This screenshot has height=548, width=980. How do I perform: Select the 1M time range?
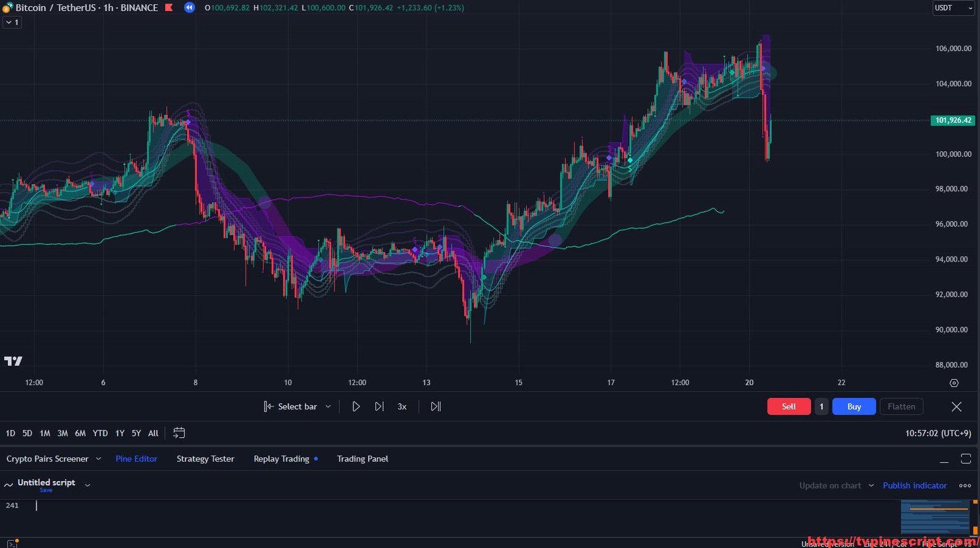click(45, 433)
